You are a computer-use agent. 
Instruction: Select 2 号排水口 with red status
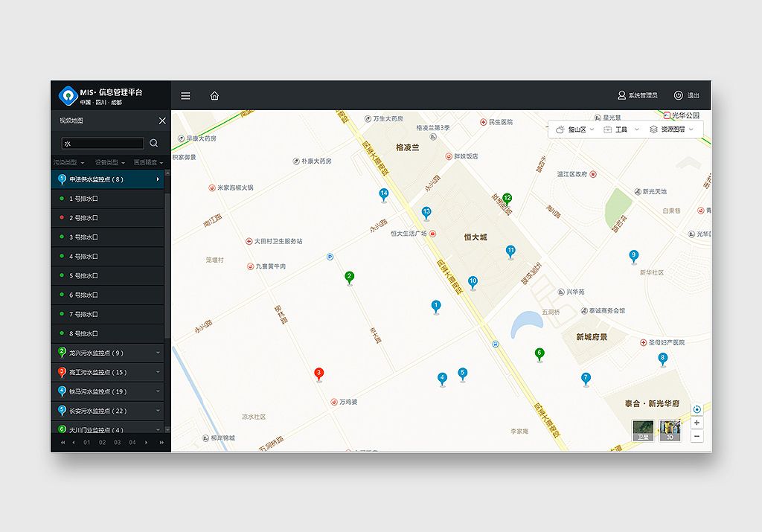pos(107,218)
